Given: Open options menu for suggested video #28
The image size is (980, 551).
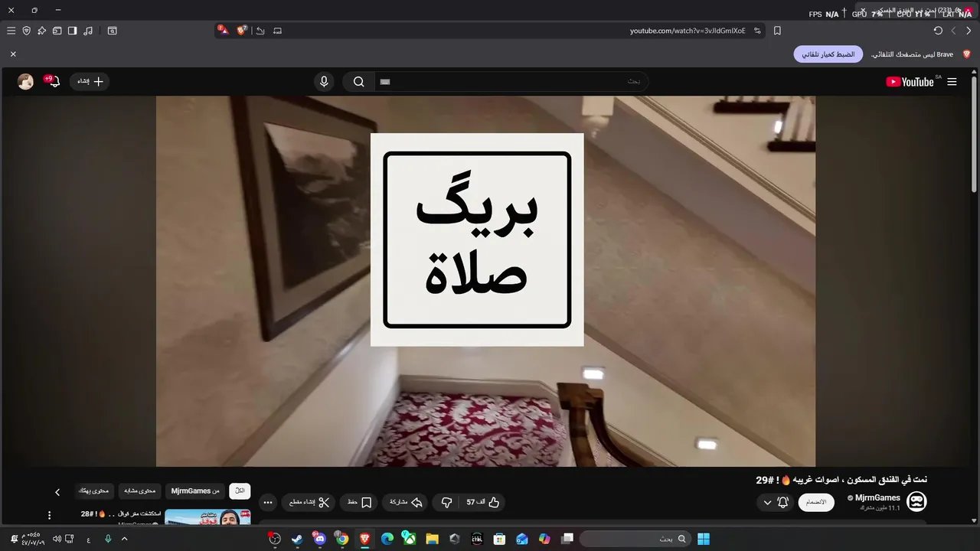Looking at the screenshot, I should click(50, 516).
